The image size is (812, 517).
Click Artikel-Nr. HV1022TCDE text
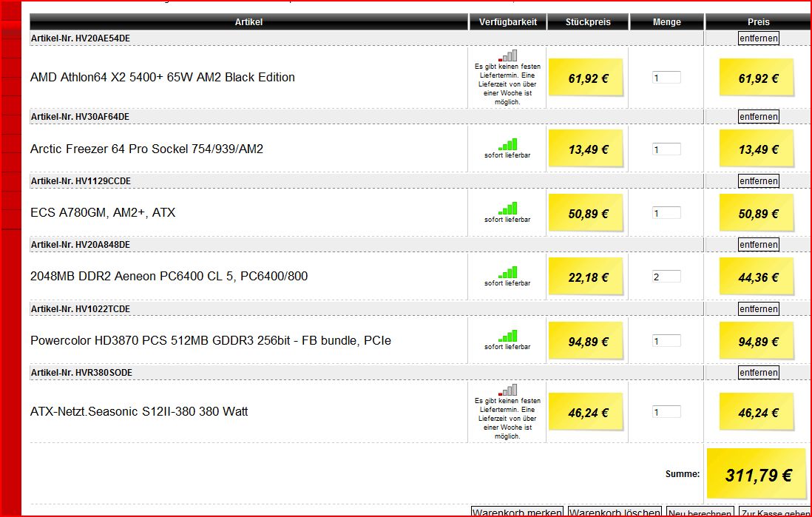pyautogui.click(x=81, y=308)
